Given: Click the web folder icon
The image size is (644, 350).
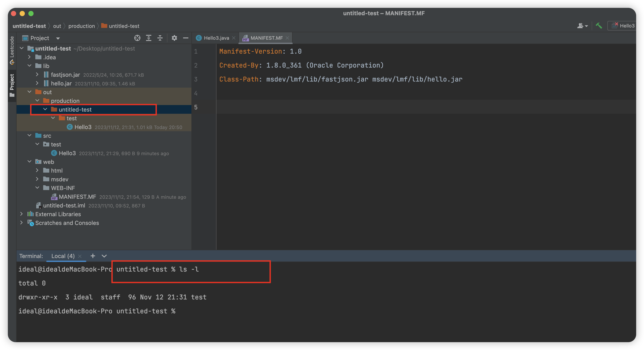Looking at the screenshot, I should 39,162.
